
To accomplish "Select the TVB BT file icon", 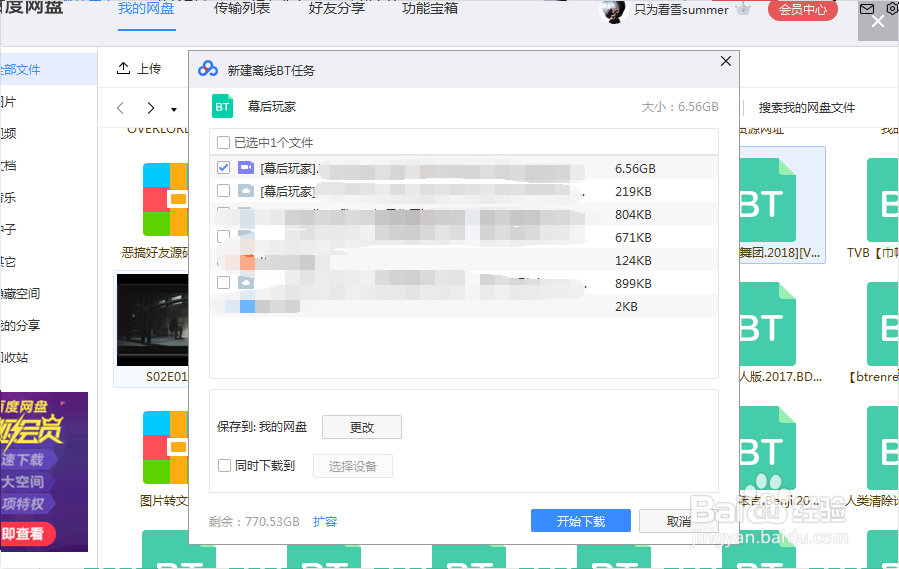I will pyautogui.click(x=883, y=200).
